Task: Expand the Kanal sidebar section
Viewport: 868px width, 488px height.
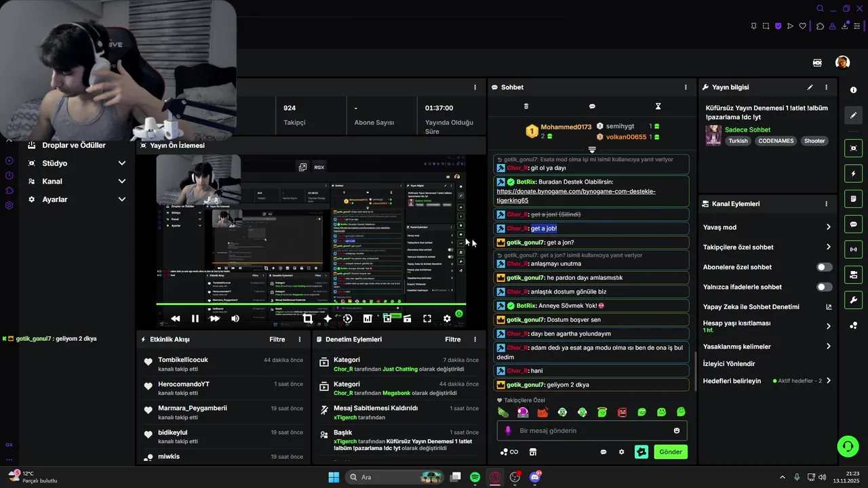Action: (122, 181)
